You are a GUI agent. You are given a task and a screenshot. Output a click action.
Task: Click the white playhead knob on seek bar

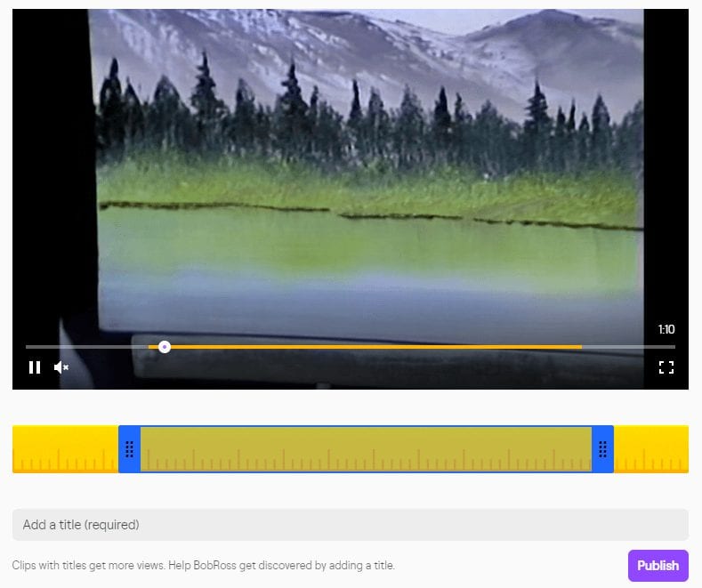coord(165,347)
